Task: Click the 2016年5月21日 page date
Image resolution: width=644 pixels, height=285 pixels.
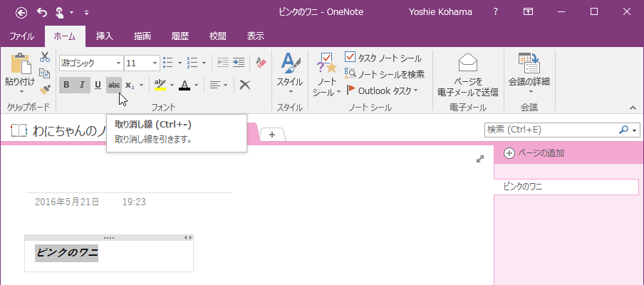Action: tap(67, 202)
